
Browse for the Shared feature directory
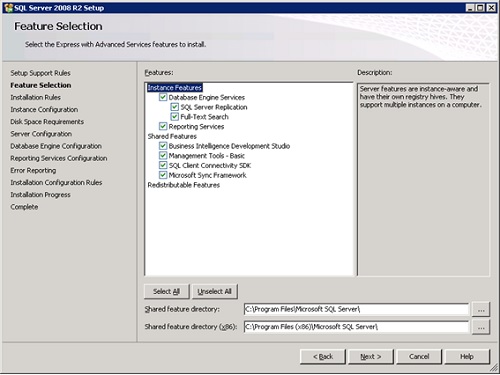tap(481, 309)
